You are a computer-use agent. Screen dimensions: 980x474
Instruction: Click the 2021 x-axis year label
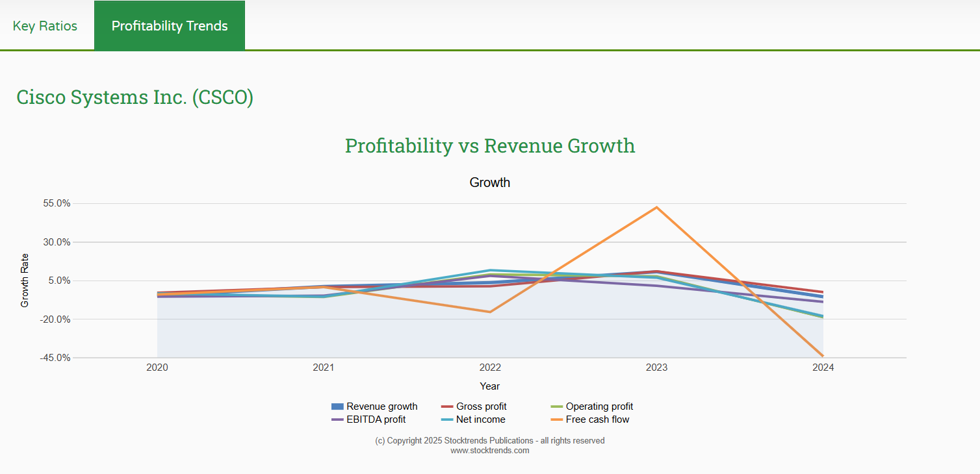tap(324, 368)
